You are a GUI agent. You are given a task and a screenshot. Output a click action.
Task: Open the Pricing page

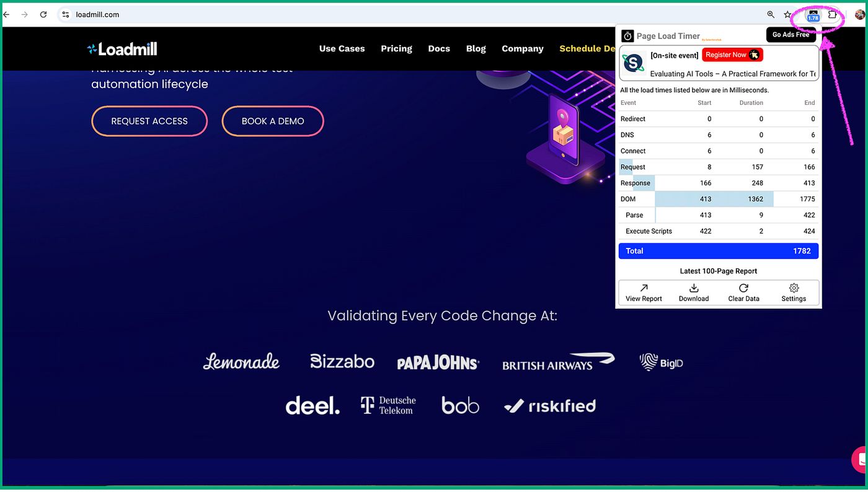pyautogui.click(x=396, y=48)
